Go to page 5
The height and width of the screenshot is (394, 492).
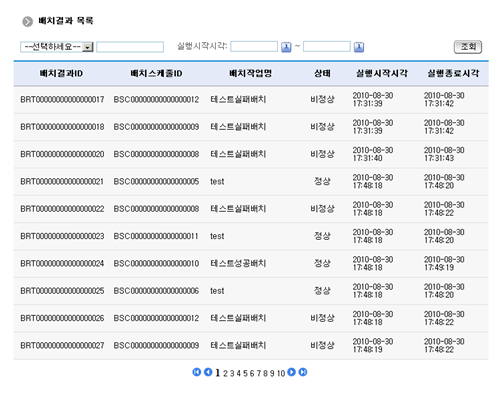[x=245, y=373]
